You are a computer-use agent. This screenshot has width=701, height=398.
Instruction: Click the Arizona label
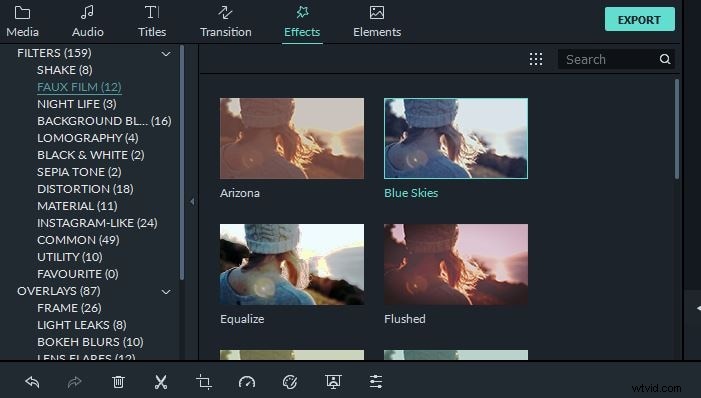coord(240,193)
